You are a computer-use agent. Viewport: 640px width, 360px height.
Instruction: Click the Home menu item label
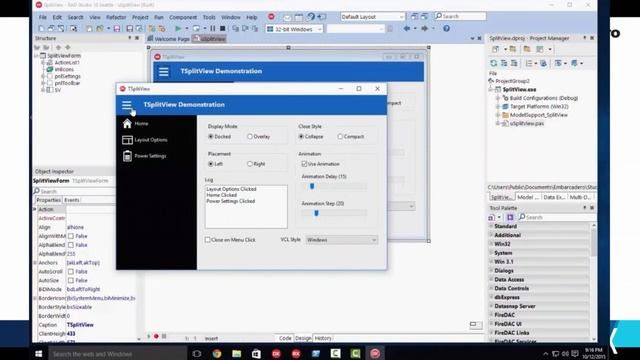tap(141, 123)
